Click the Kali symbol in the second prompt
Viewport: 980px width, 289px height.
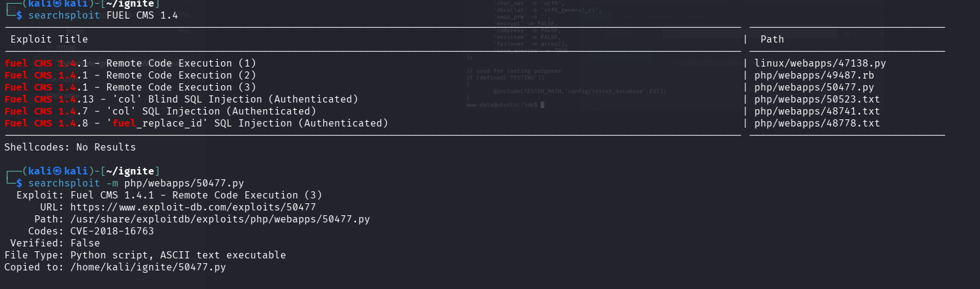[x=57, y=171]
